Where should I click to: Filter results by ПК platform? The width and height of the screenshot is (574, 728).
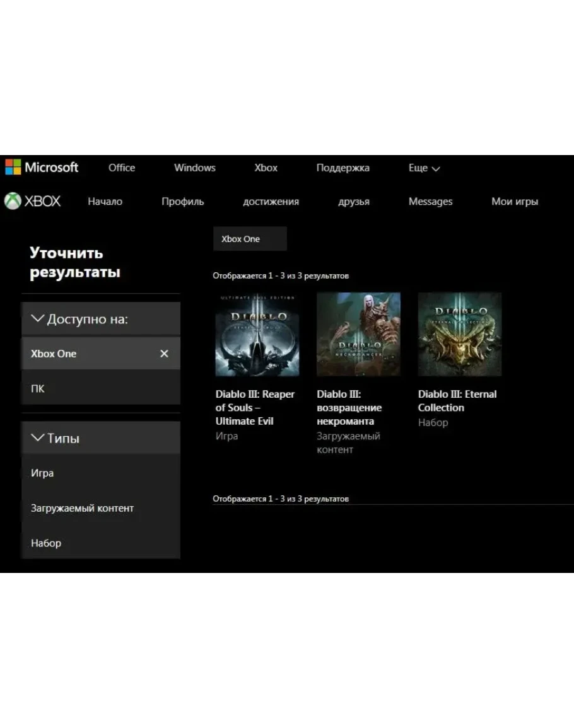[x=38, y=389]
